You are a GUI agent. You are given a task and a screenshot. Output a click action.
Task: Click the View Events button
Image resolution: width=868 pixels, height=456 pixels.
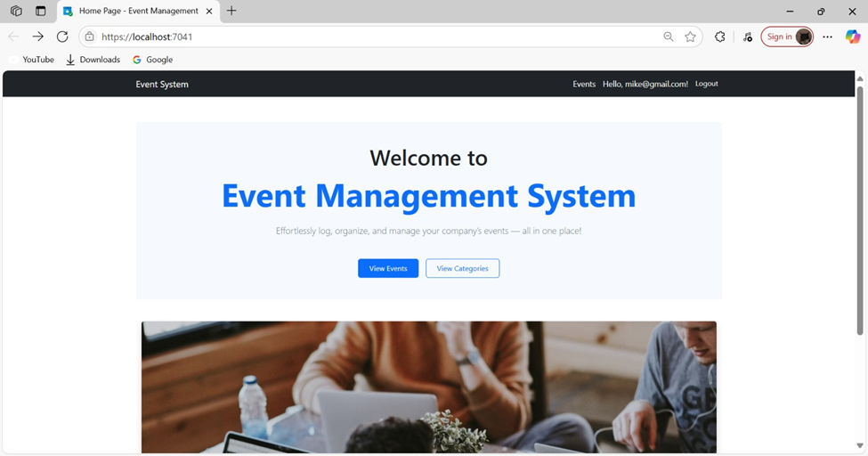click(x=388, y=268)
